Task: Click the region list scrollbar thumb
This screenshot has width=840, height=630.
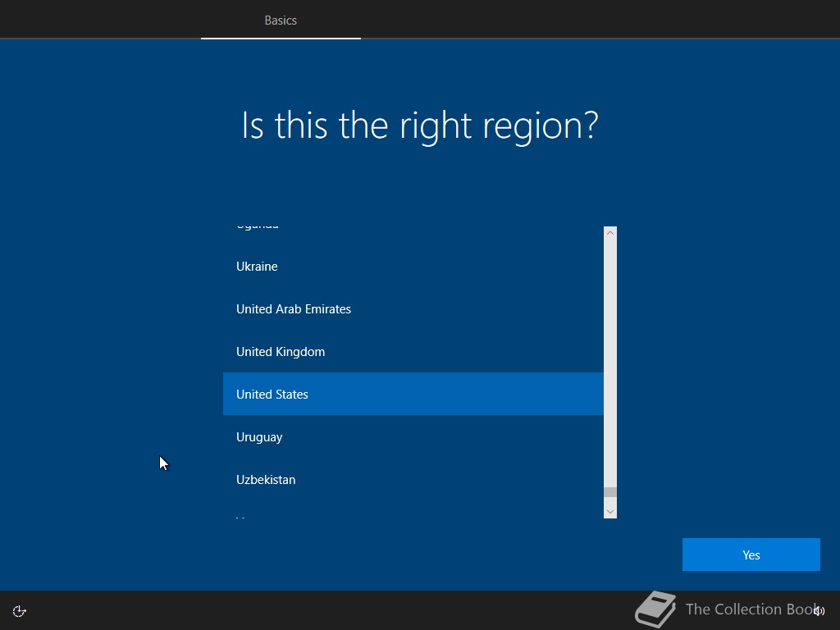Action: click(610, 492)
